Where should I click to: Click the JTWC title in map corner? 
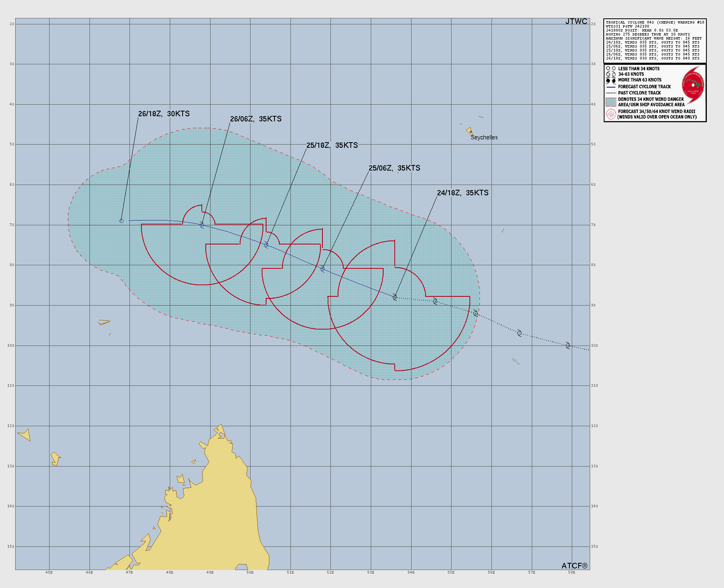click(x=576, y=22)
